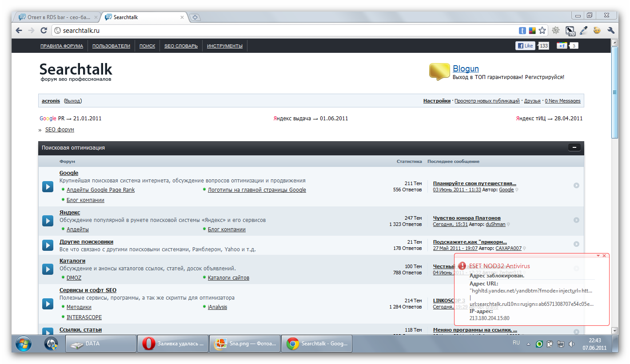
Task: Click the Каталоги forum arrow icon
Action: (x=48, y=269)
